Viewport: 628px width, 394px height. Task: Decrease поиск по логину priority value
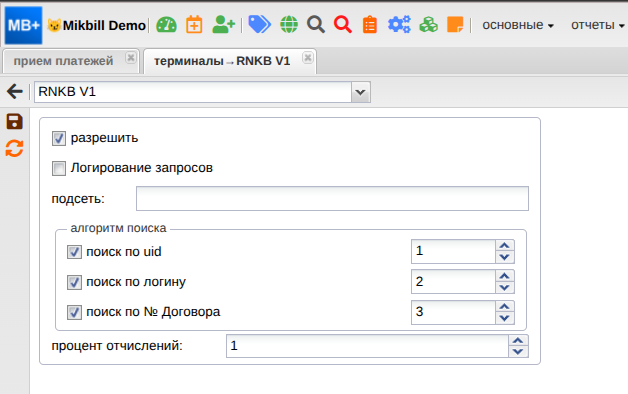click(x=505, y=287)
